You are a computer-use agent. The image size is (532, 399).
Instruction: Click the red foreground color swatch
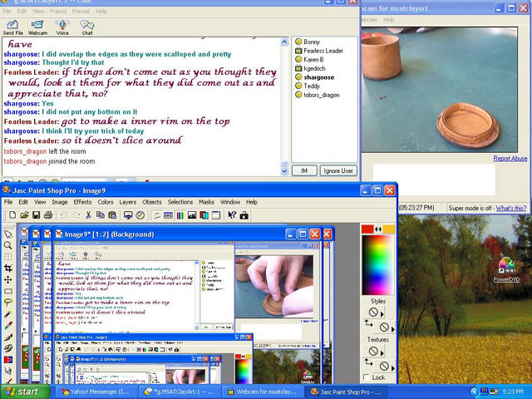(x=367, y=229)
